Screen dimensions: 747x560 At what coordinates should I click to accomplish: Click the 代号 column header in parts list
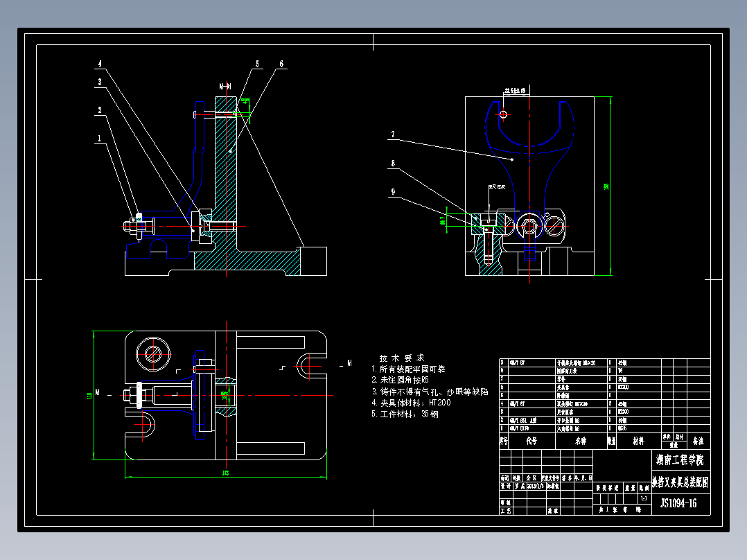coord(531,441)
